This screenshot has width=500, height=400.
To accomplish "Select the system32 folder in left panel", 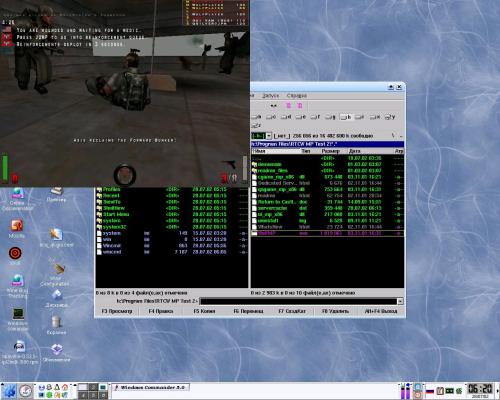I will [x=172, y=227].
